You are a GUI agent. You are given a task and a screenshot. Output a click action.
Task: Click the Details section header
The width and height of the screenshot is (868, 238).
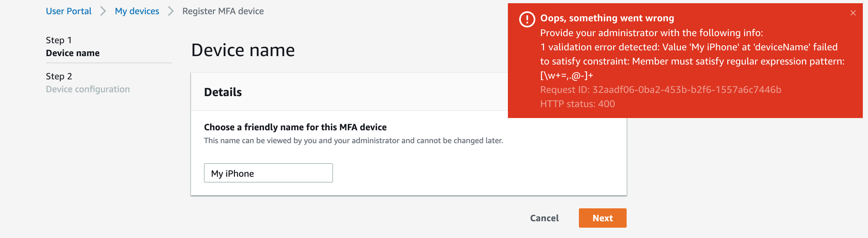coord(223,92)
